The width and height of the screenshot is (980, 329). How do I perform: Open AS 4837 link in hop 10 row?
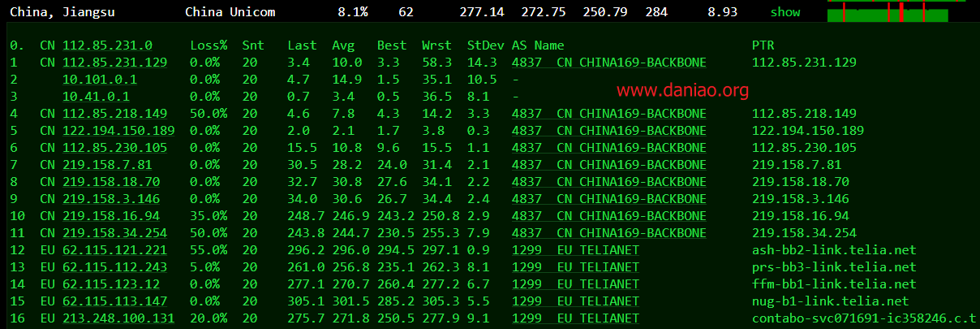pyautogui.click(x=609, y=216)
